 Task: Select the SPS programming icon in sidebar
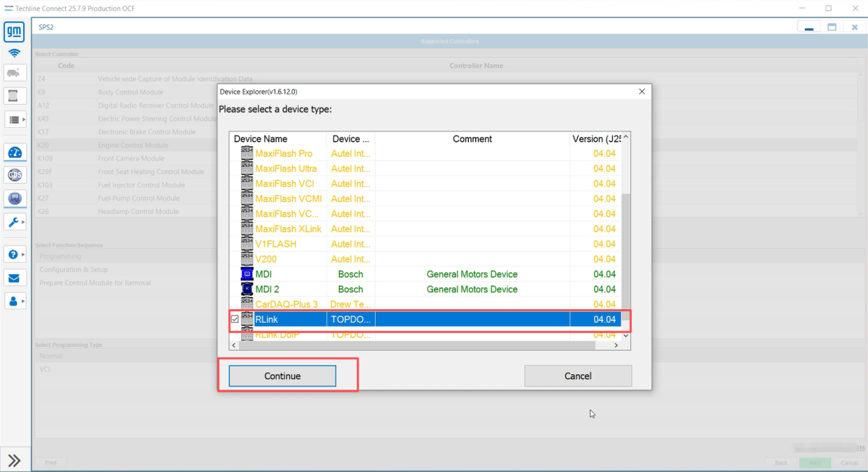[x=14, y=198]
